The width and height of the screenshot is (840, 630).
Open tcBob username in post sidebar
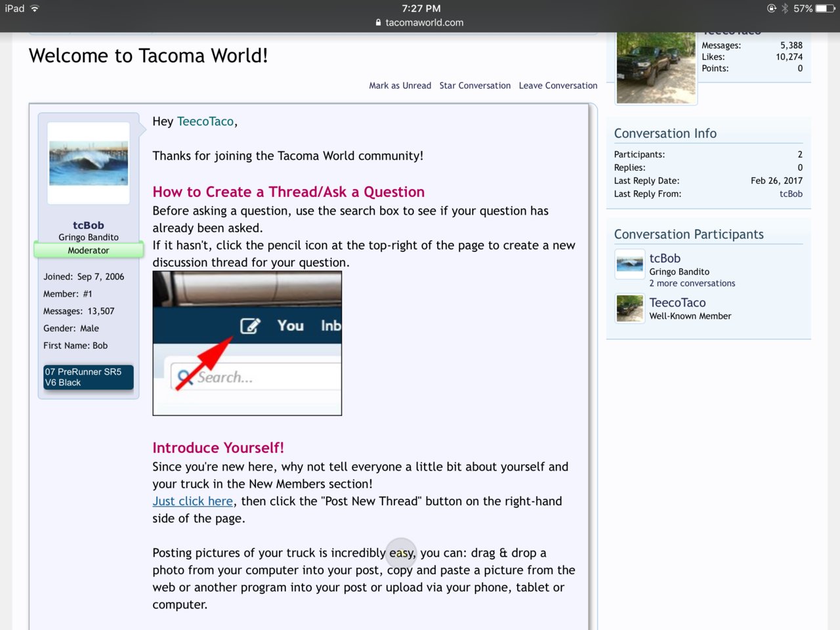89,225
